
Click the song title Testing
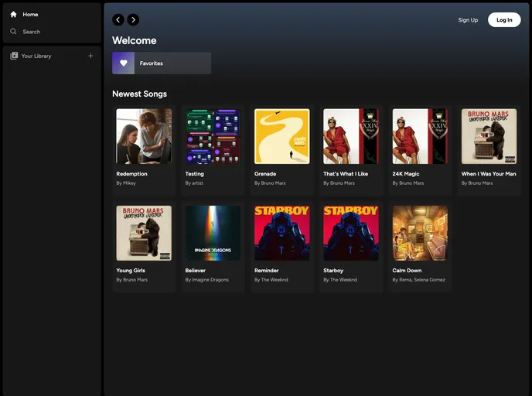pos(194,174)
